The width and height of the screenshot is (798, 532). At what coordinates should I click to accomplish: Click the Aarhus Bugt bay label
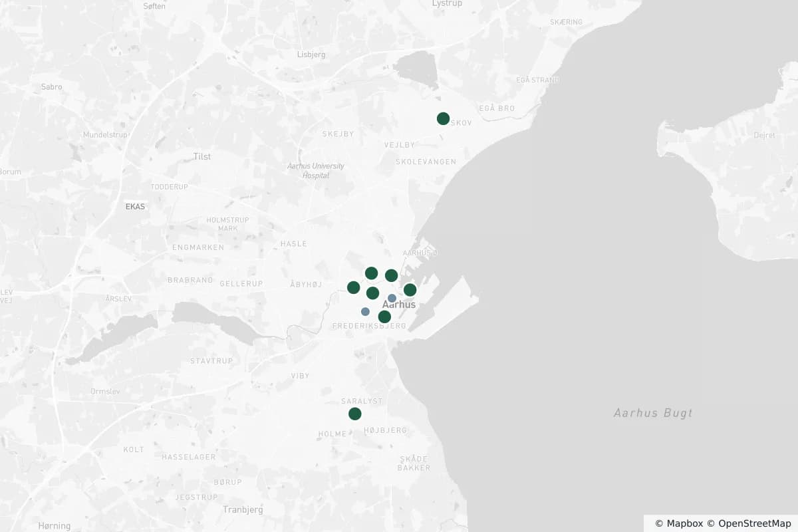point(653,413)
